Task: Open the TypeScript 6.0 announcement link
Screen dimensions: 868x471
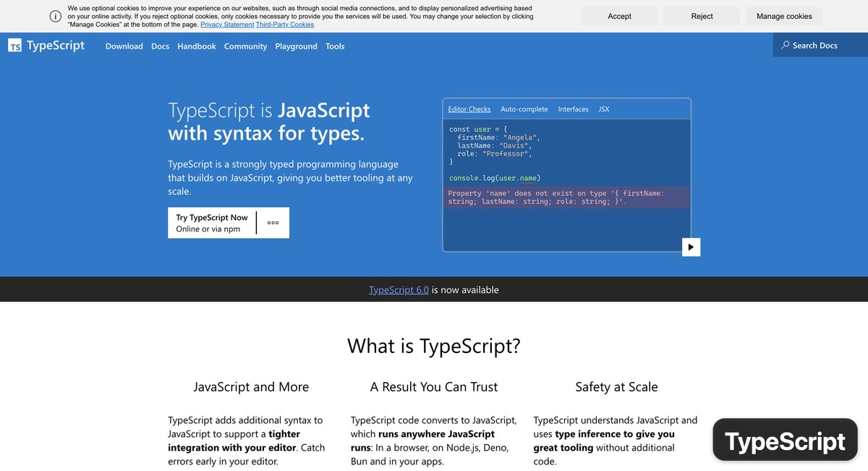Action: (399, 289)
